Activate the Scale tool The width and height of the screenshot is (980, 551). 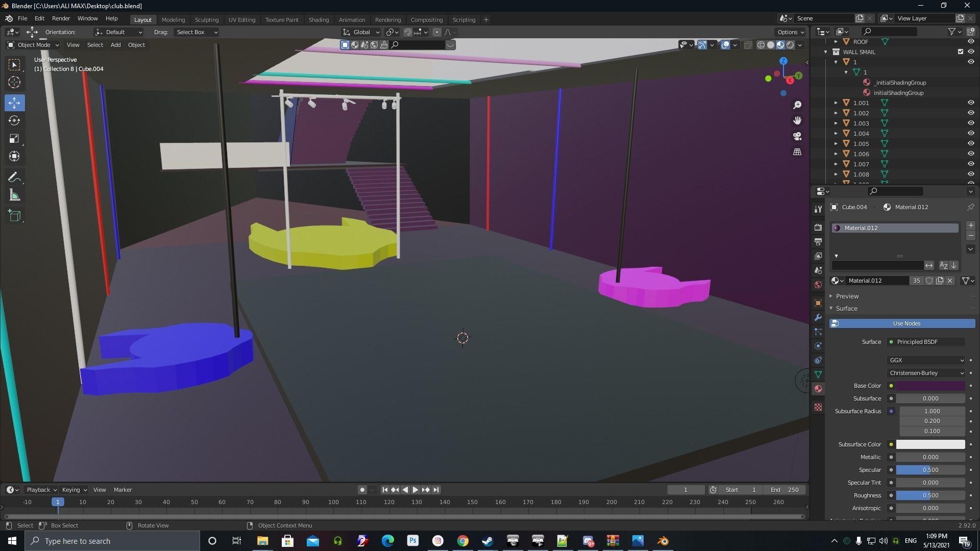point(14,138)
